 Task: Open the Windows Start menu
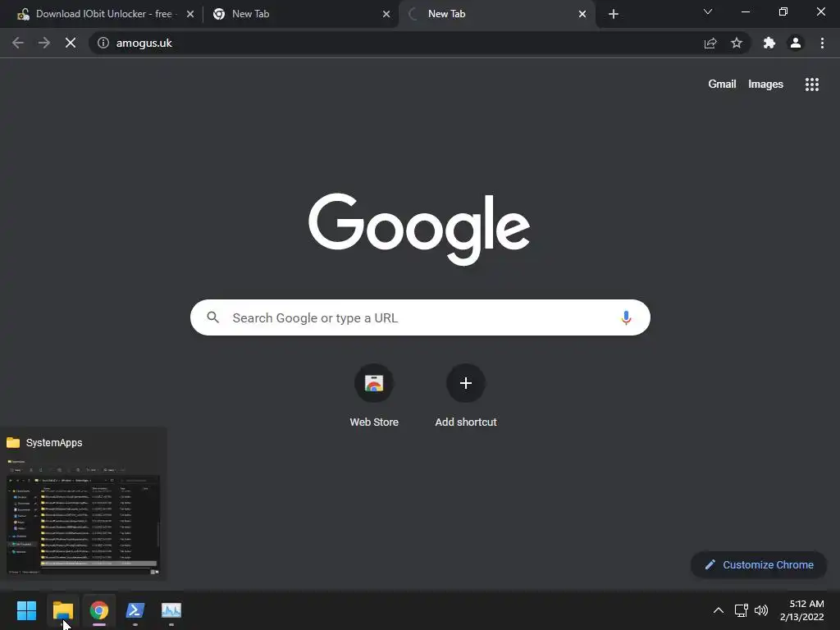pyautogui.click(x=26, y=610)
